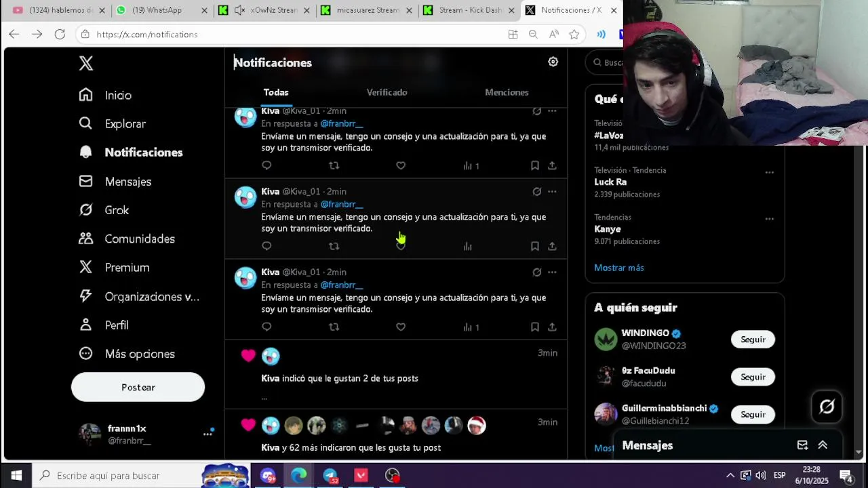Open OBS Studio from the taskbar

tap(393, 475)
